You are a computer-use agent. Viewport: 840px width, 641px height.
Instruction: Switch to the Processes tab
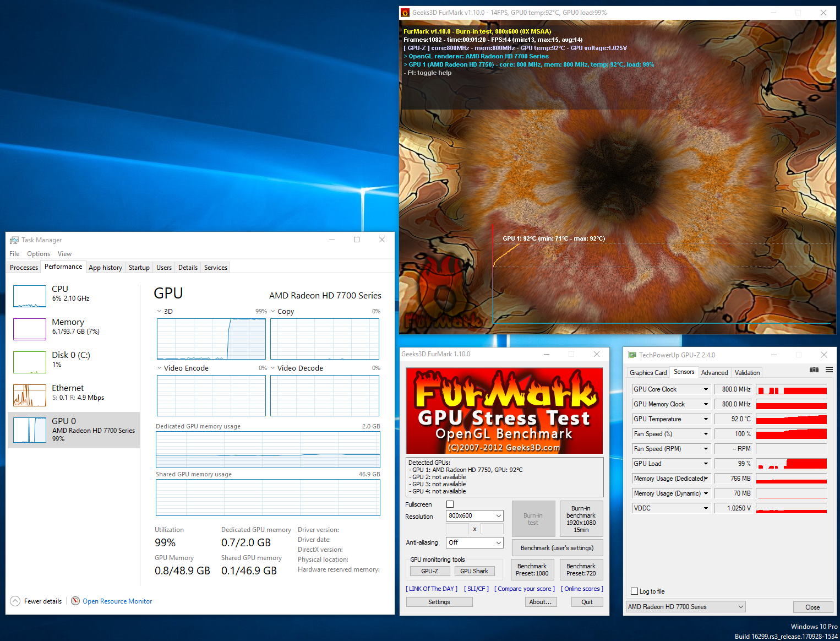pyautogui.click(x=24, y=268)
